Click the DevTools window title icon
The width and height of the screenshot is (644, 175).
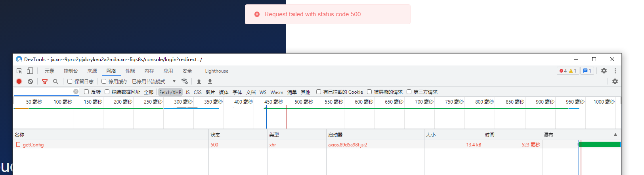(19, 59)
